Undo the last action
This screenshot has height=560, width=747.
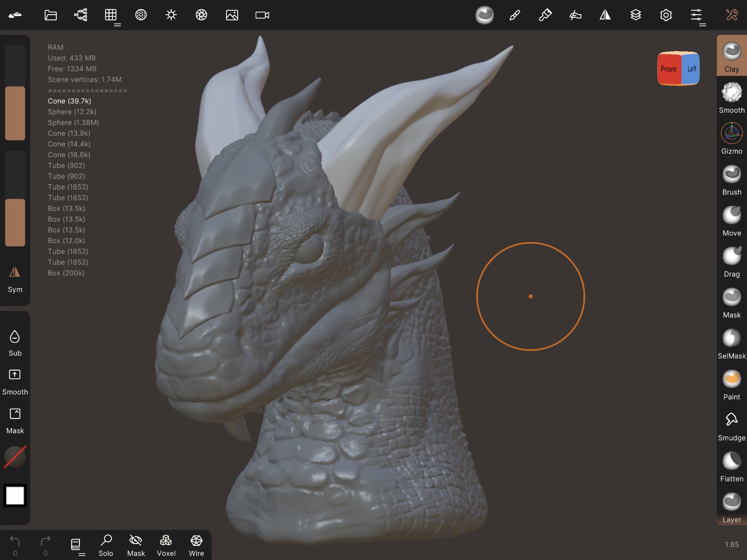15,545
